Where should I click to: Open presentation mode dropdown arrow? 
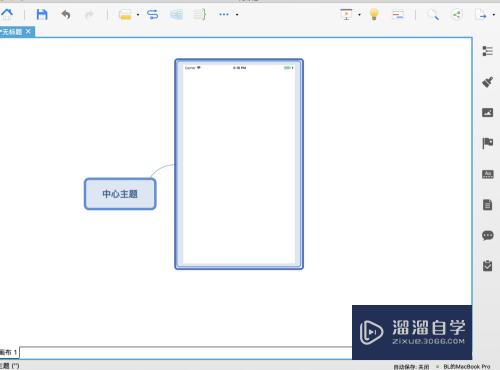tap(359, 15)
